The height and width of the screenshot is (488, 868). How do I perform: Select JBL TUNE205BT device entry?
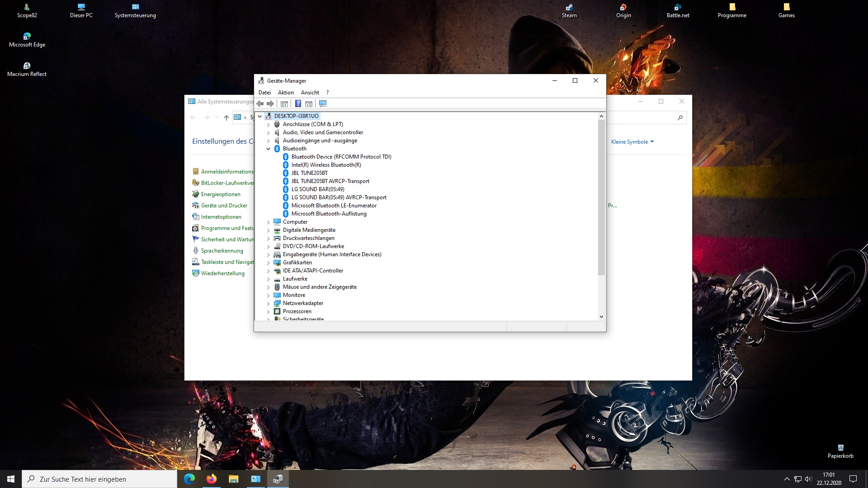tap(309, 173)
